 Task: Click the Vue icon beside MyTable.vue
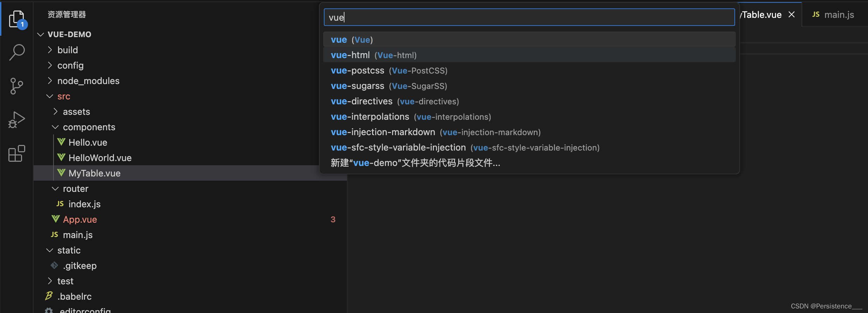click(x=61, y=173)
